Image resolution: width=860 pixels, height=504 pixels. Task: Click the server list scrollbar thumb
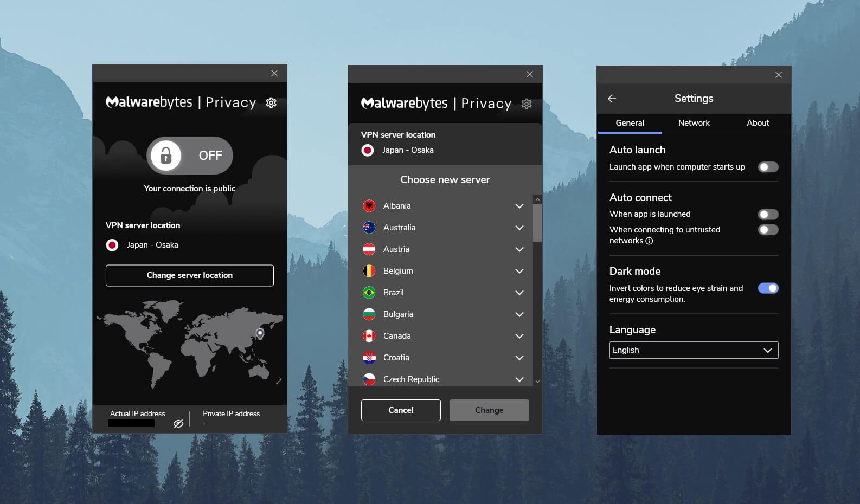pyautogui.click(x=537, y=222)
